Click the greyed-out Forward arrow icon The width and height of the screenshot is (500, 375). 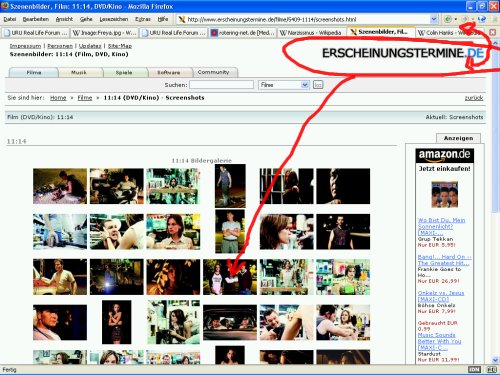(465, 19)
